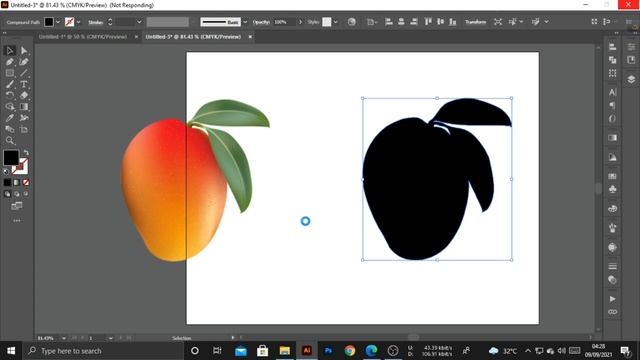This screenshot has height=360, width=640.
Task: Open artboard navigation dropdown in status bar
Action: pos(110,338)
